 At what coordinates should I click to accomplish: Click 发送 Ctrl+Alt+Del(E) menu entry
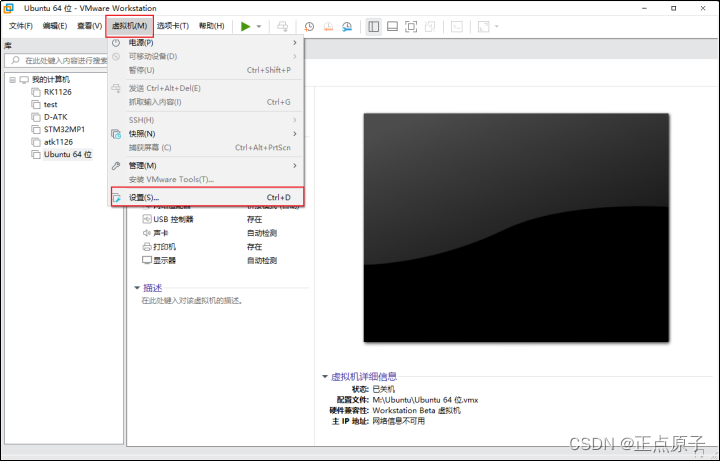click(206, 88)
